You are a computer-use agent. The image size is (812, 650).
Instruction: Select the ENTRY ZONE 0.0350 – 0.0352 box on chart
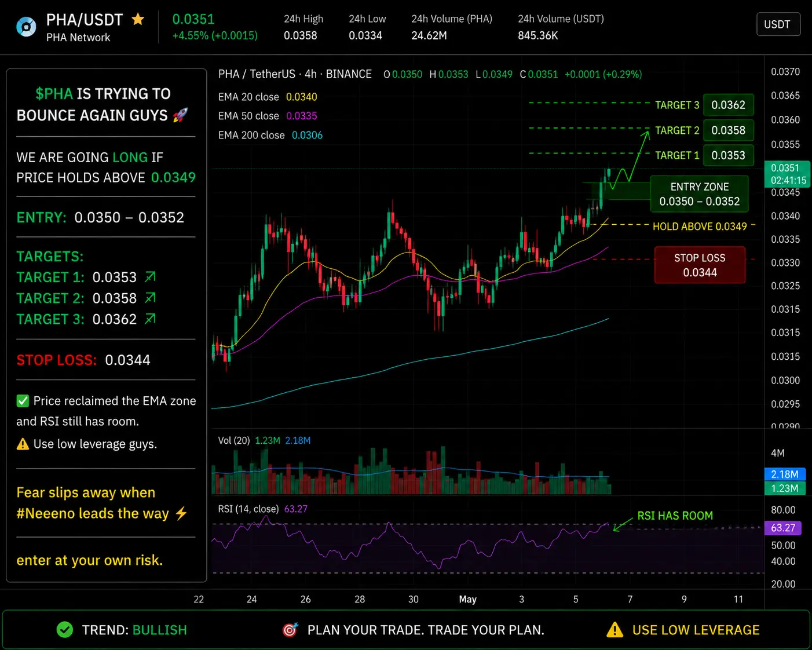pyautogui.click(x=700, y=194)
